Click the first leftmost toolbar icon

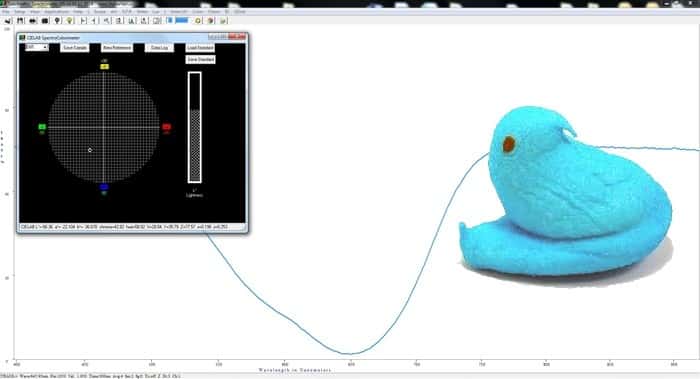click(8, 21)
